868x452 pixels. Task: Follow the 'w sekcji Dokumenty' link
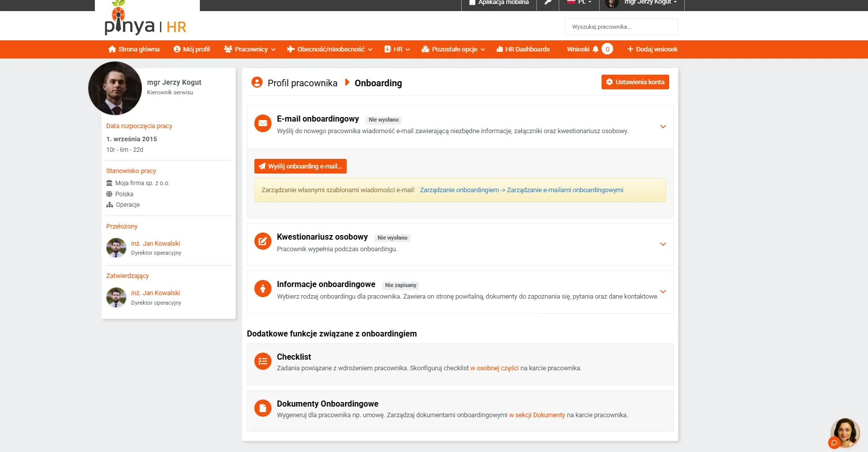537,415
